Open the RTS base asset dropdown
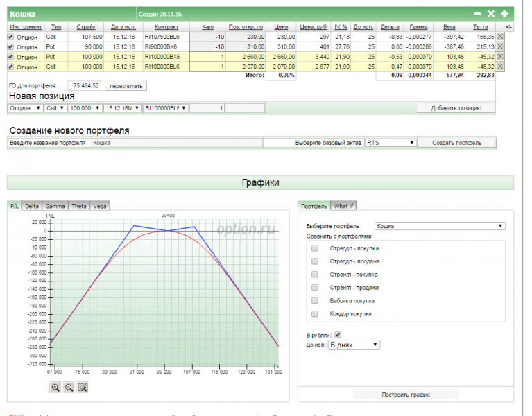Screen dimensions: 532x416 pyautogui.click(x=391, y=143)
